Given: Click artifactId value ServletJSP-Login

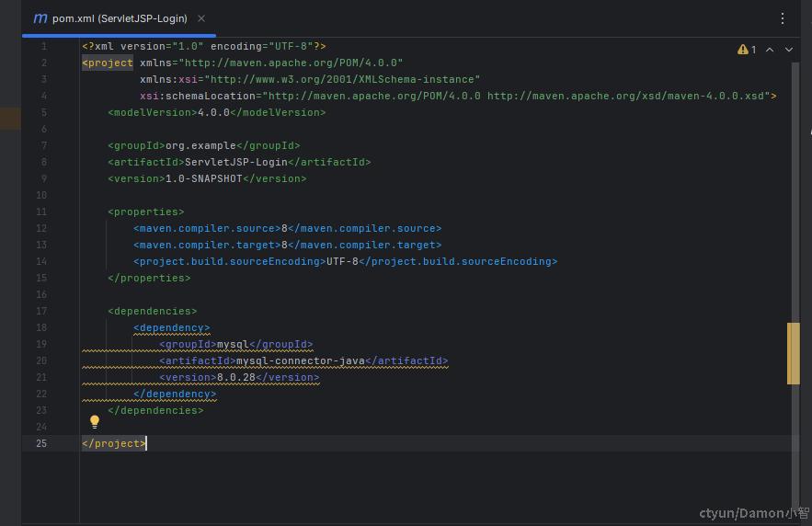Looking at the screenshot, I should (x=236, y=162).
